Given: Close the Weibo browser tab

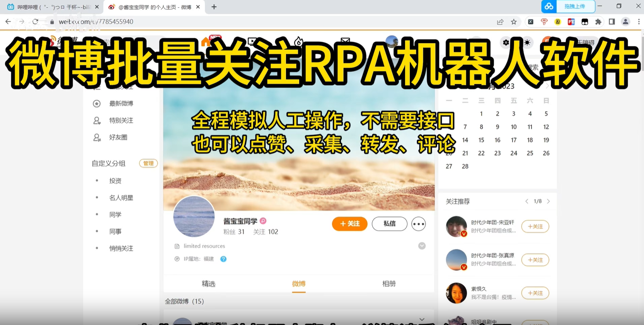Looking at the screenshot, I should click(x=198, y=7).
